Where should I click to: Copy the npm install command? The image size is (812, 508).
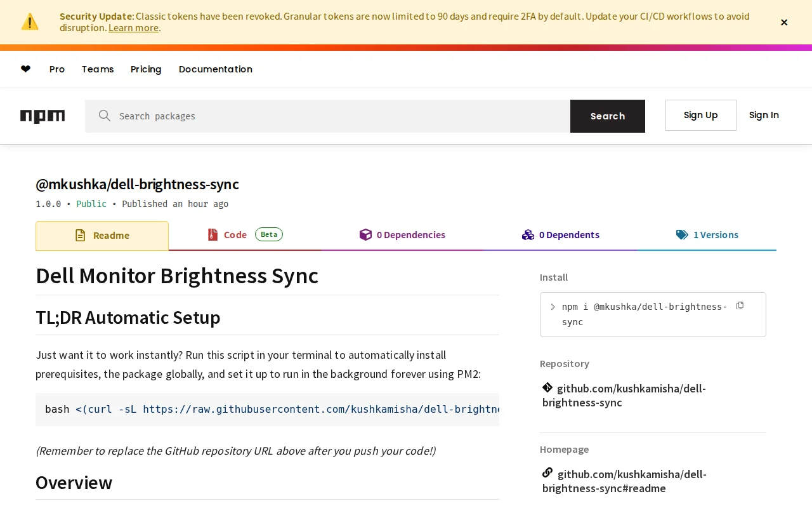(x=740, y=306)
